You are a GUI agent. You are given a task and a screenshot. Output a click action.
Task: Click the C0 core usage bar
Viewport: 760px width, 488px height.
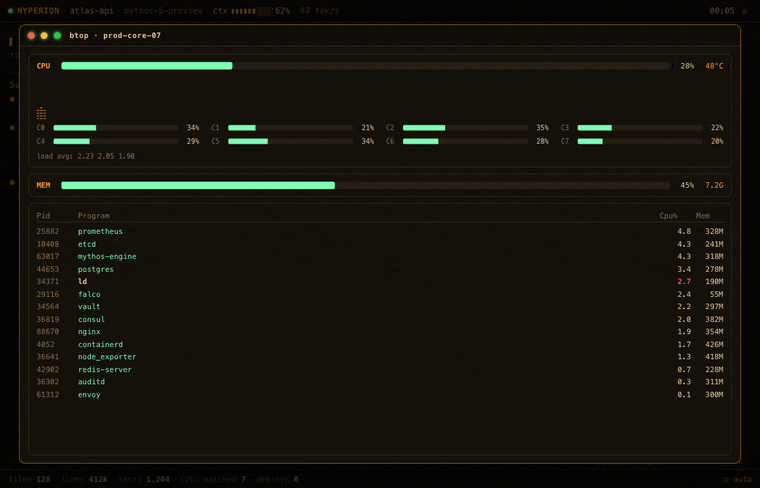(115, 127)
